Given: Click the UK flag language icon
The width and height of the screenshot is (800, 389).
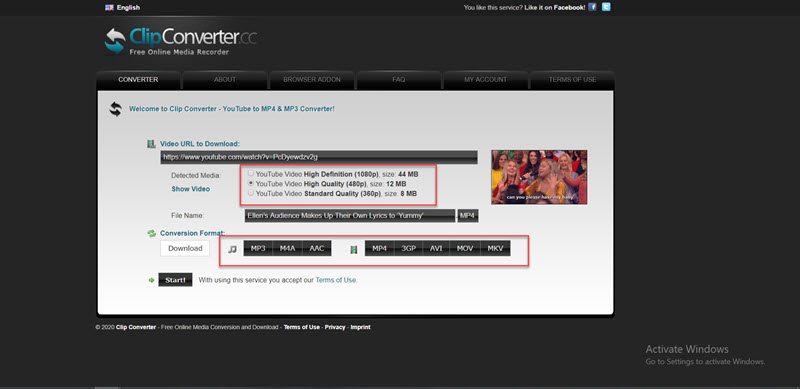Looking at the screenshot, I should (109, 8).
